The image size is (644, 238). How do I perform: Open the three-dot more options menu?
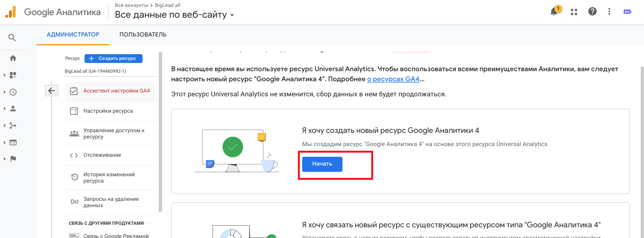[x=609, y=12]
